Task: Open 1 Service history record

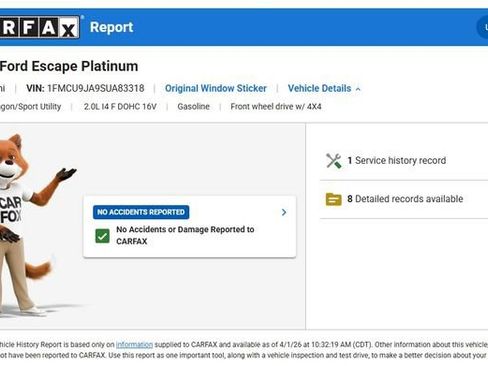Action: (x=397, y=160)
